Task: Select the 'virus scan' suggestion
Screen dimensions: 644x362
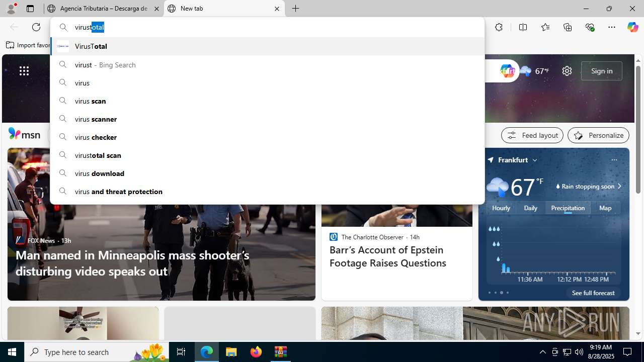Action: 267,101
